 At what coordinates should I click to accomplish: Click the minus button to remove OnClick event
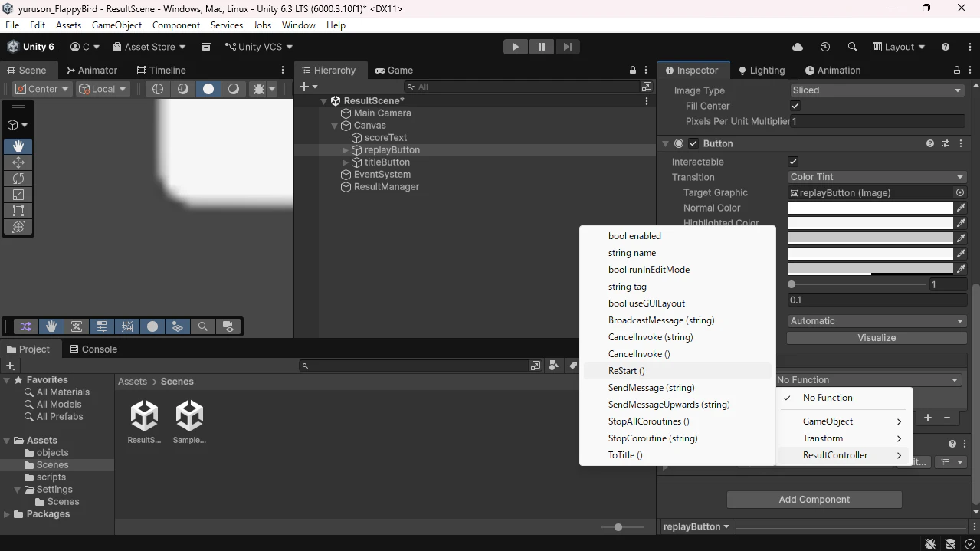[947, 418]
